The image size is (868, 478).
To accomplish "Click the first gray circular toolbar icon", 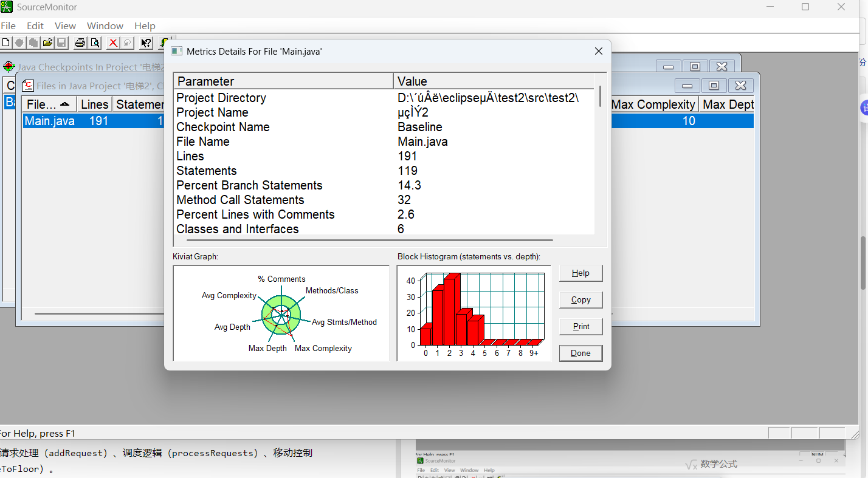I will 19,43.
